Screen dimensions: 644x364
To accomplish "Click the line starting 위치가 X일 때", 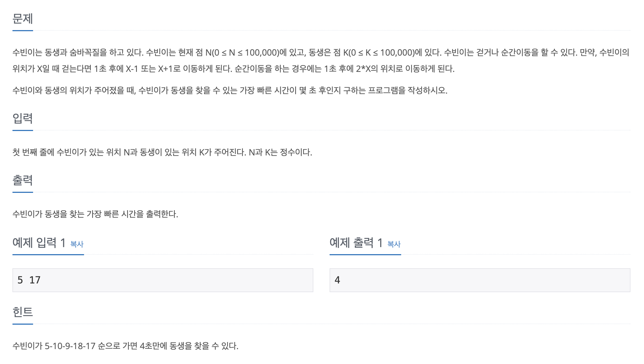I will pyautogui.click(x=233, y=69).
